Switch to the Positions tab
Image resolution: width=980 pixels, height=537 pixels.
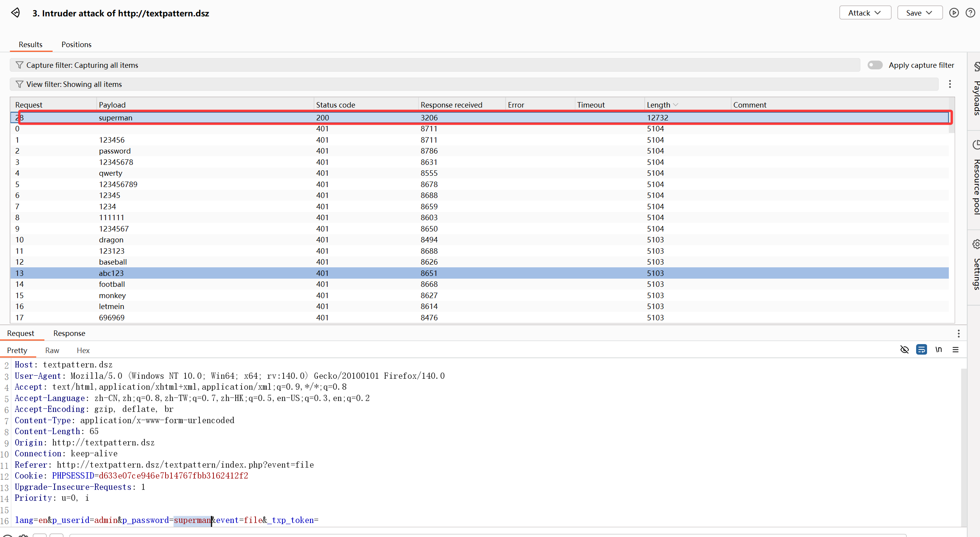[76, 44]
